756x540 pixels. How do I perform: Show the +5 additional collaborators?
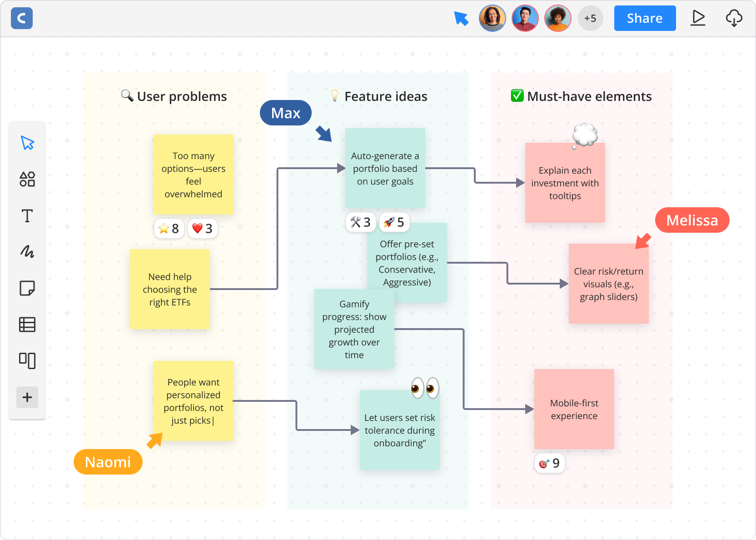pyautogui.click(x=590, y=18)
